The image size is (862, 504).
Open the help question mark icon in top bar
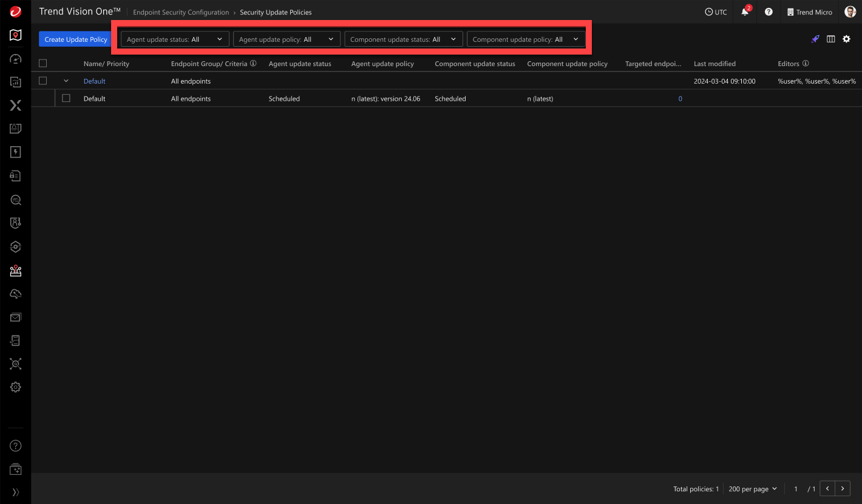[x=769, y=12]
